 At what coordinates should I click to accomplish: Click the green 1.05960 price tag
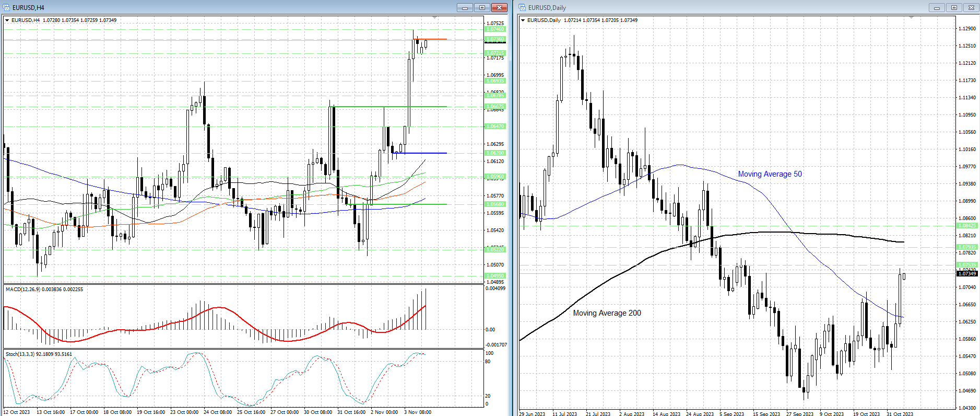[495, 177]
